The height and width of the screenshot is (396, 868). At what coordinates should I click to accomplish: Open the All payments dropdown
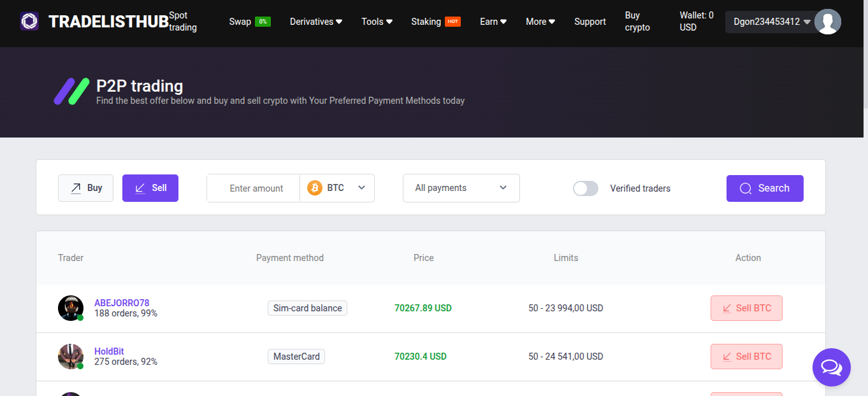tap(461, 188)
